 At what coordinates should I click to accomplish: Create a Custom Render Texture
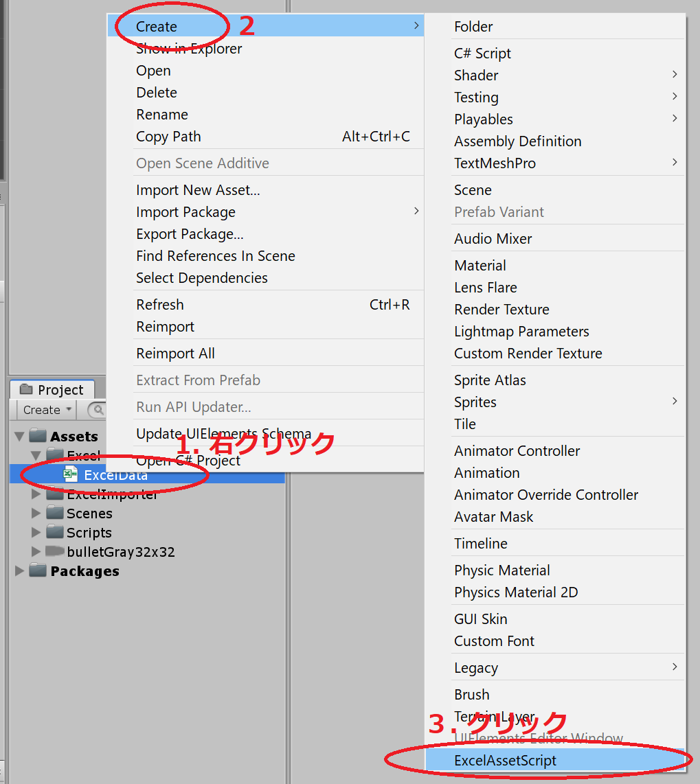[x=555, y=354]
